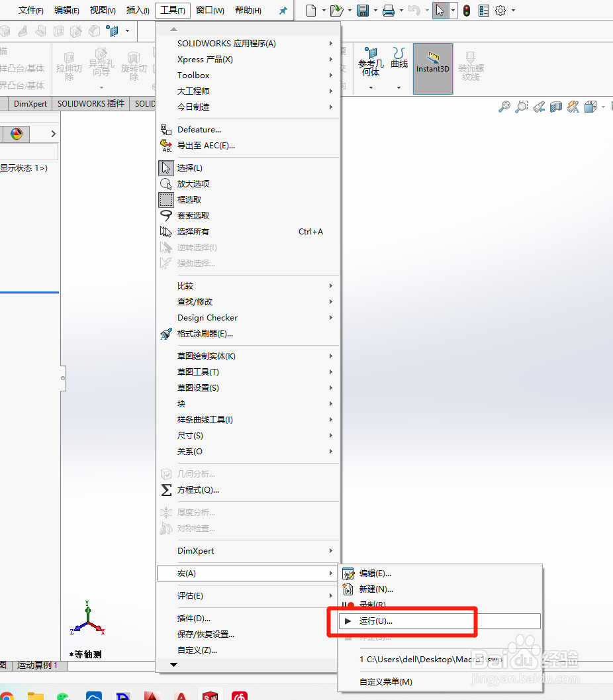This screenshot has width=613, height=700.
Task: Open recent macro Macro1.swp entry
Action: (440, 660)
